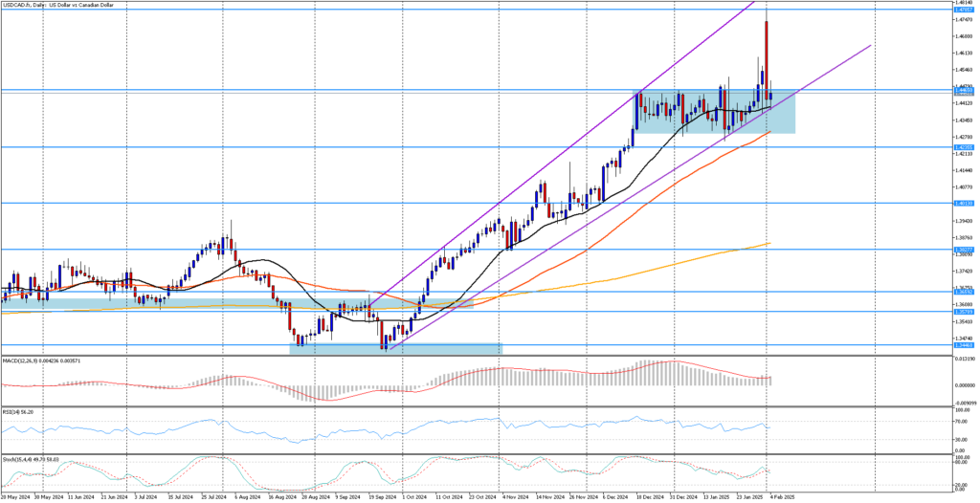Select the orange moving average line end
Image resolution: width=980 pixels, height=503 pixels.
click(768, 133)
